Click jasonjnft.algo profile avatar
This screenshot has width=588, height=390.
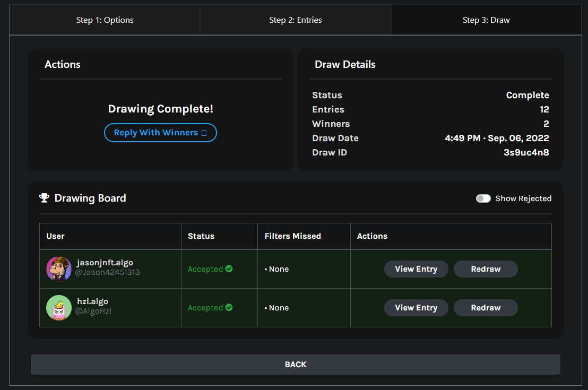[59, 269]
